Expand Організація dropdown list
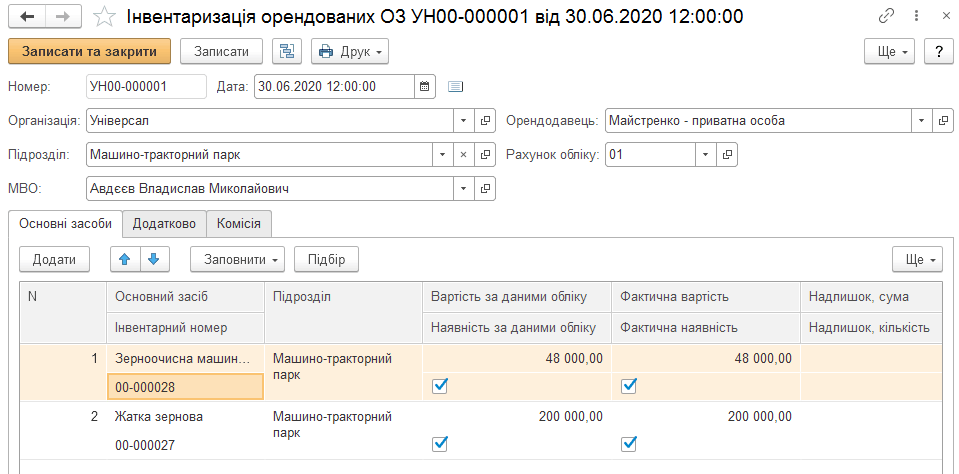This screenshot has width=959, height=474. tap(463, 120)
